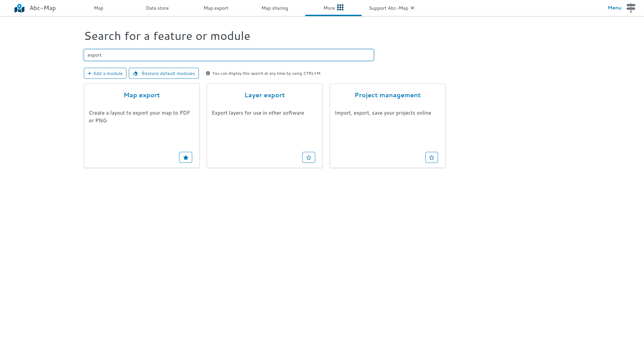The height and width of the screenshot is (362, 644).
Task: Click the information circle icon
Action: point(208,73)
